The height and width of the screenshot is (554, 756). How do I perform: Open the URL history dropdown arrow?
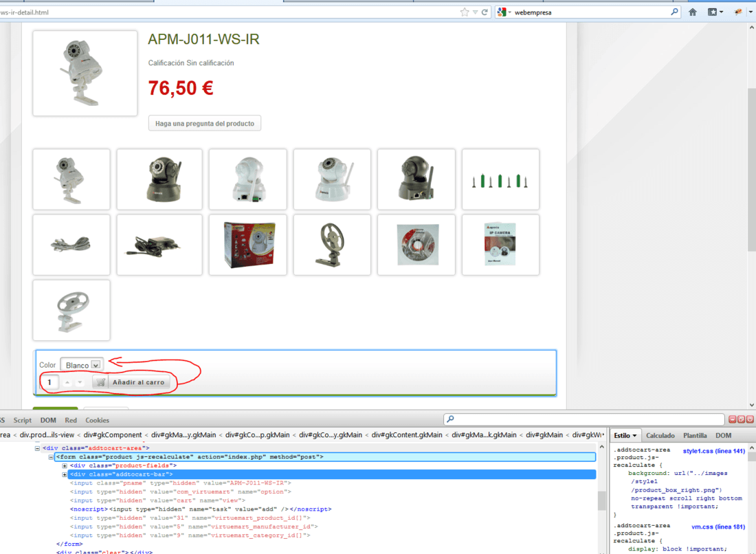coord(475,12)
